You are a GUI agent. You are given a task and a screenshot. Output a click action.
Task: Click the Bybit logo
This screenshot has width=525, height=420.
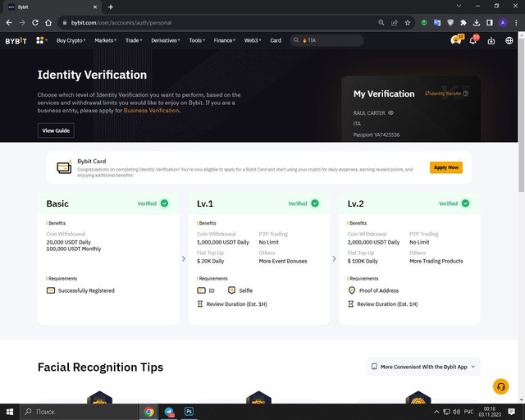point(16,41)
